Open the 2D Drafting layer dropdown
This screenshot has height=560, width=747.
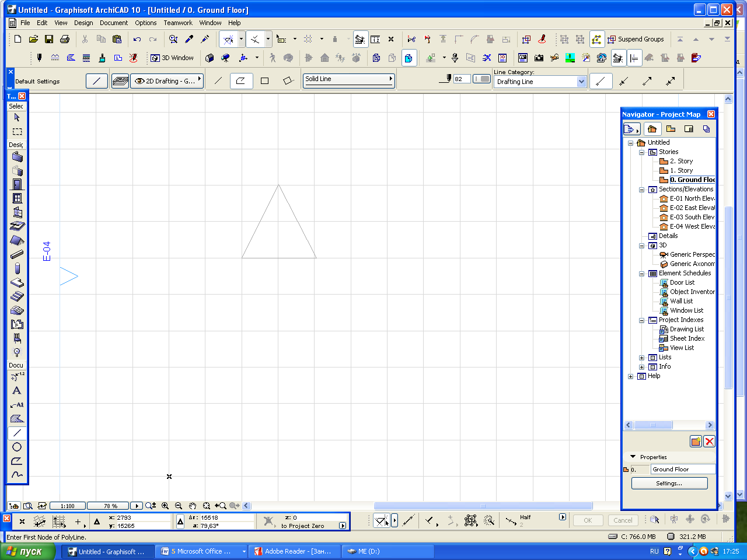[167, 80]
